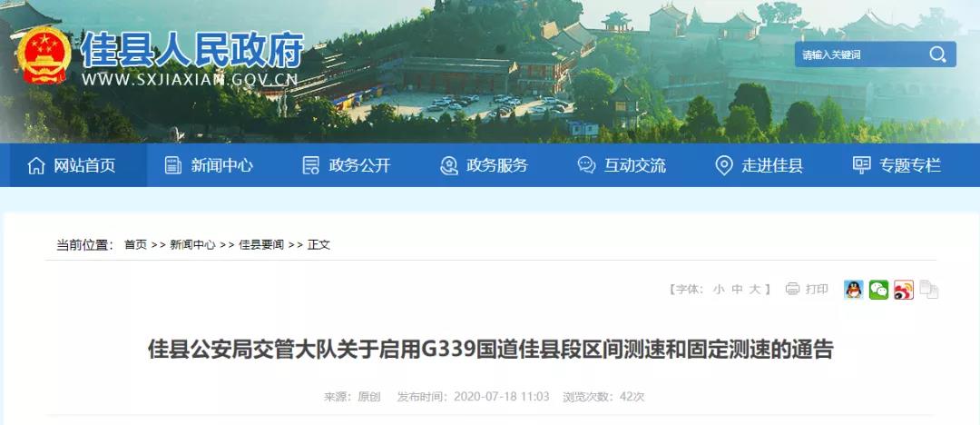Open the 互动交流 navigation tab
The width and height of the screenshot is (980, 425).
[x=622, y=165]
